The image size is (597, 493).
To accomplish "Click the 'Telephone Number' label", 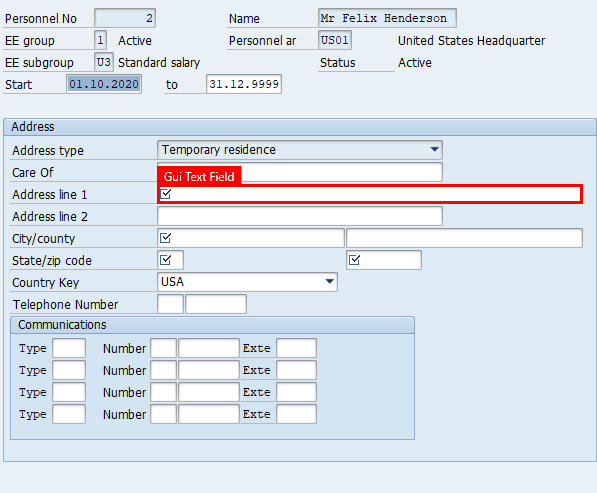I will (65, 305).
